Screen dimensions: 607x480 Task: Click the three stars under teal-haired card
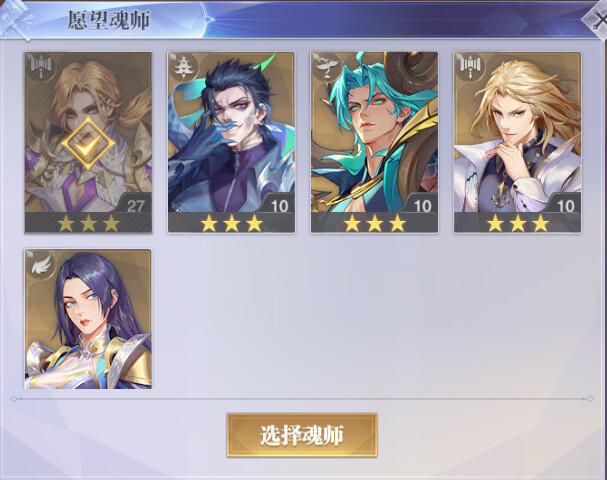[375, 223]
